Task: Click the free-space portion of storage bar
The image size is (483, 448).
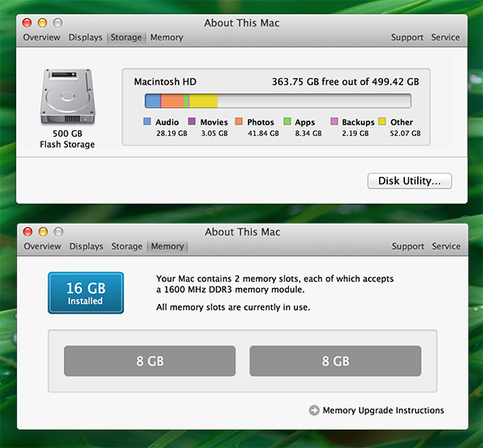Action: [314, 101]
